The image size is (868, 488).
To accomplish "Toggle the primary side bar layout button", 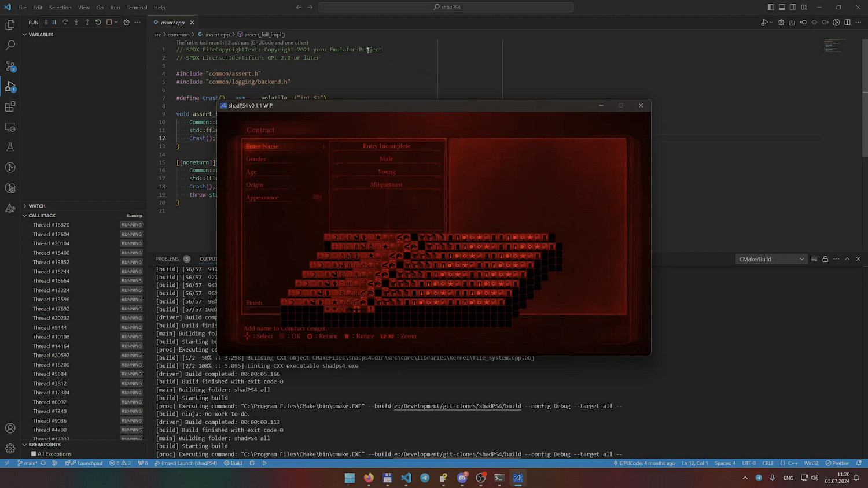I will click(x=771, y=8).
